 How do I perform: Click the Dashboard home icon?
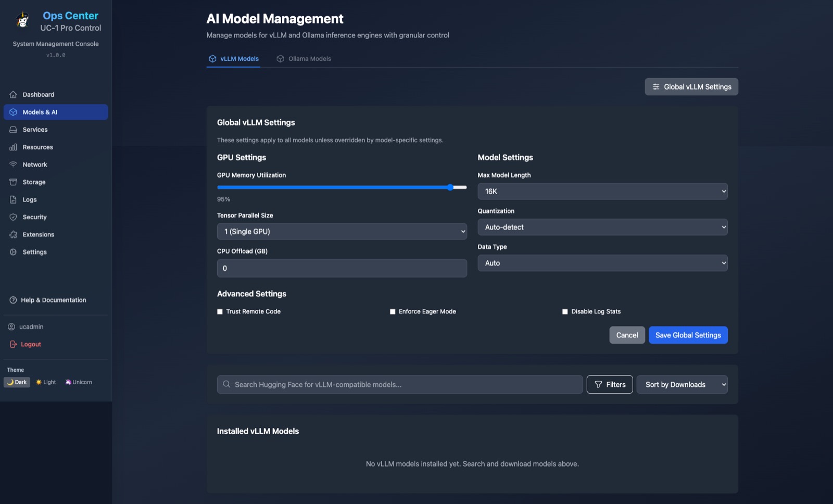click(13, 95)
